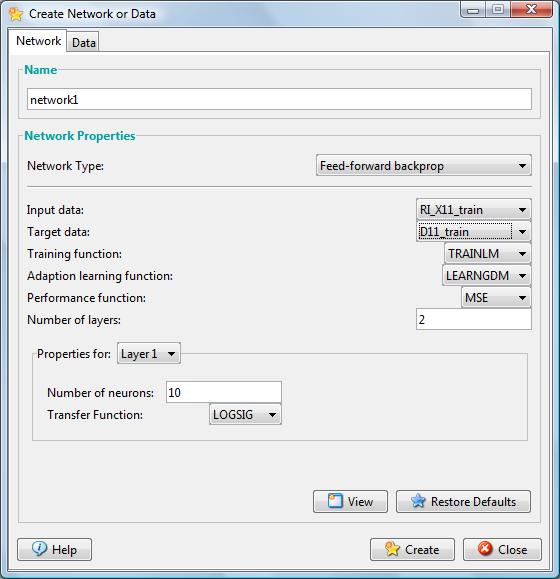Click the Performance function label
Image resolution: width=560 pixels, height=579 pixels.
click(86, 298)
